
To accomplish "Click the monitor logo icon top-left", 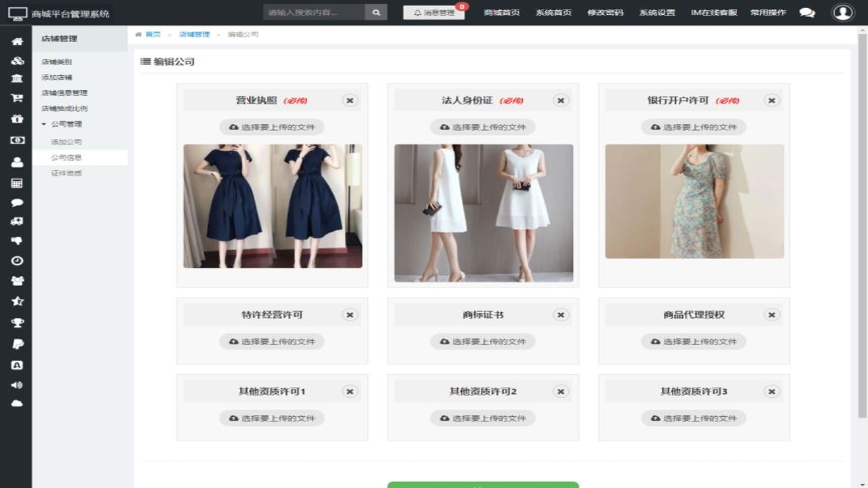I will pyautogui.click(x=18, y=13).
